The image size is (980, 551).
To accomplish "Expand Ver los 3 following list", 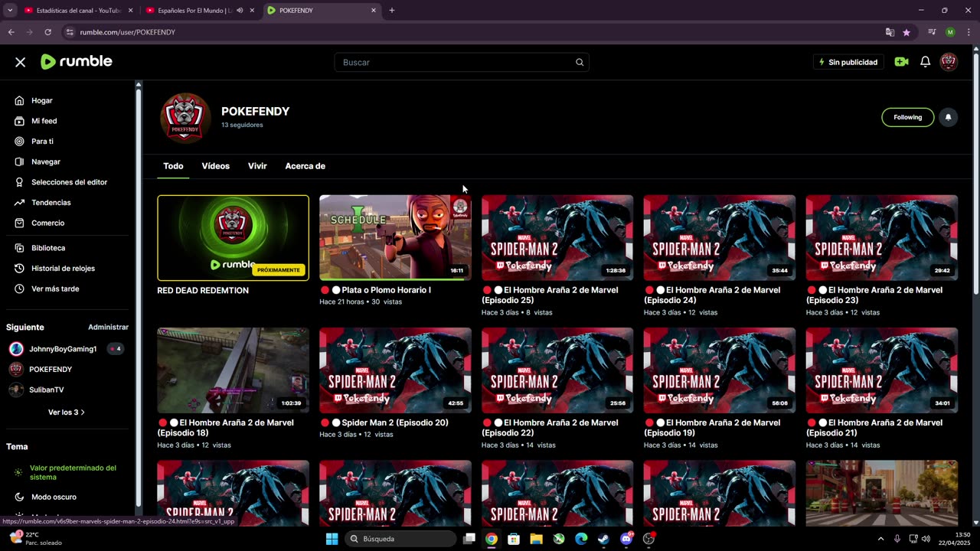I will point(67,412).
